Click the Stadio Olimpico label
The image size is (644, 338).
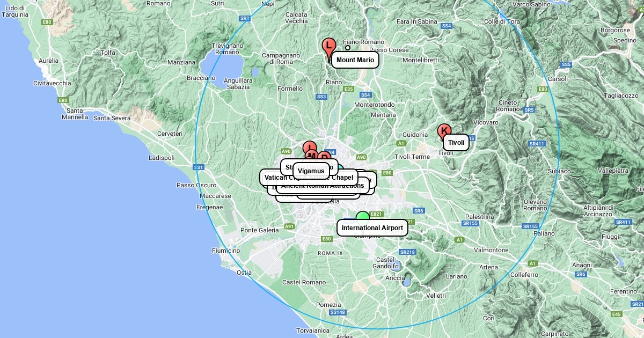(x=309, y=167)
